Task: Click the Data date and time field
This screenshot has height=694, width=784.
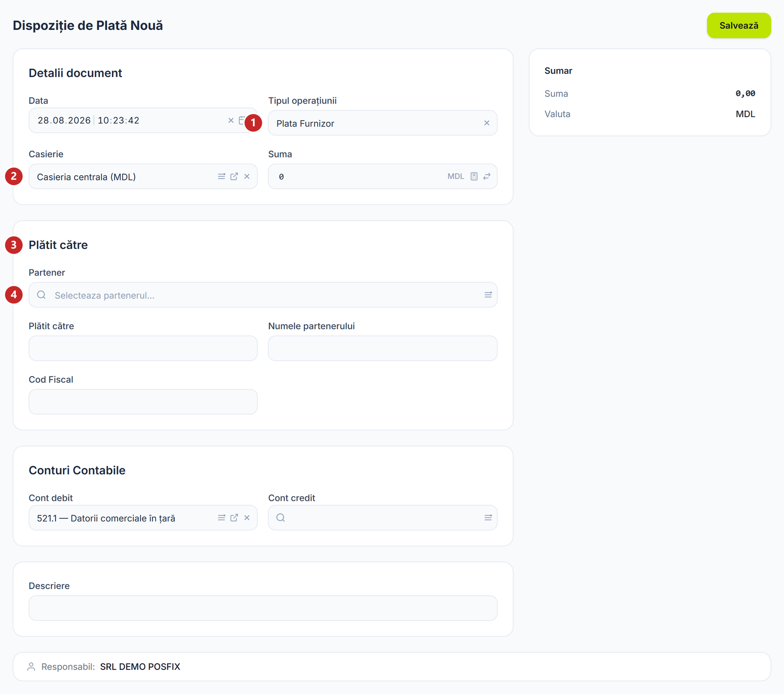Action: [143, 120]
